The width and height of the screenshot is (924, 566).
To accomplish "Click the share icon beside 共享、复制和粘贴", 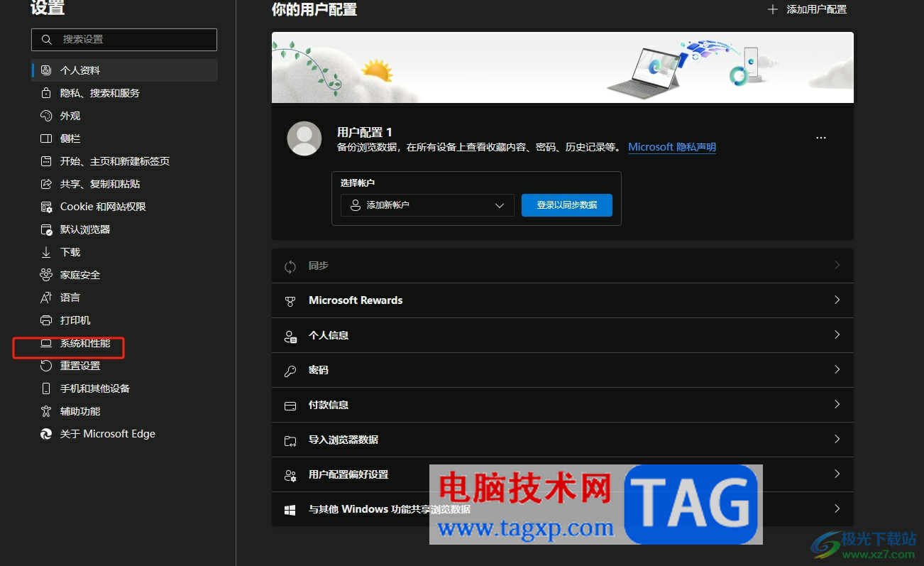I will (46, 184).
